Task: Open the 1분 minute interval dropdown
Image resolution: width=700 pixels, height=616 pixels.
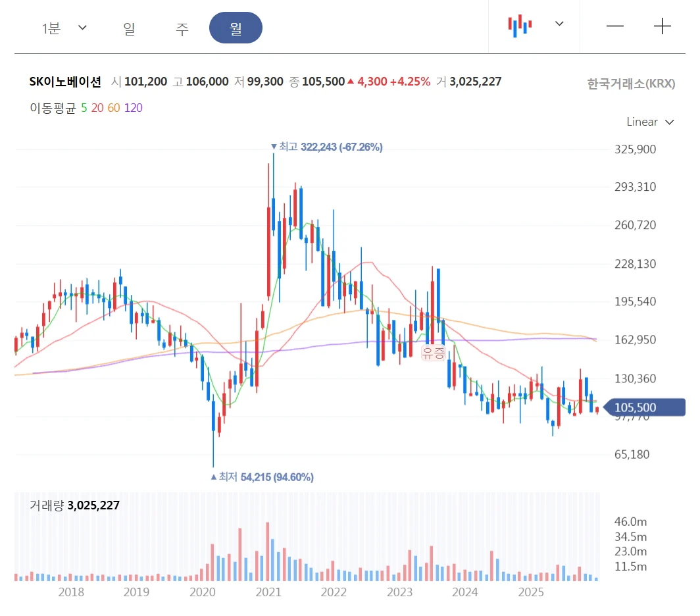Action: pos(64,28)
